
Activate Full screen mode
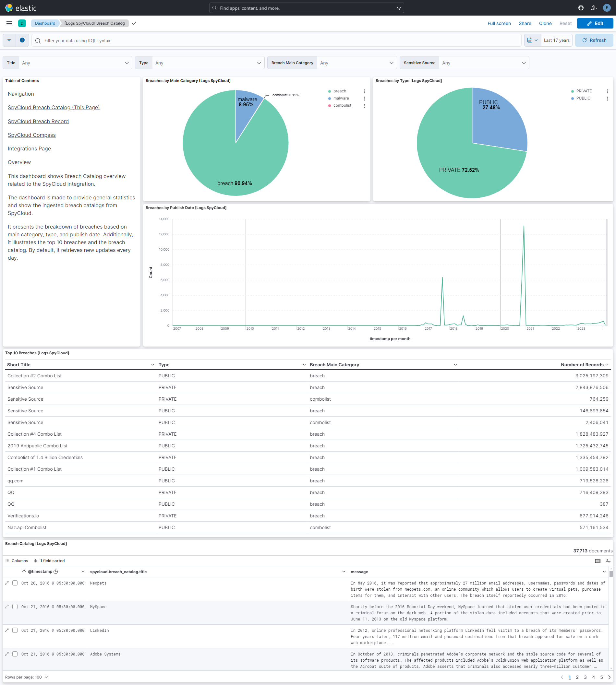pyautogui.click(x=499, y=23)
